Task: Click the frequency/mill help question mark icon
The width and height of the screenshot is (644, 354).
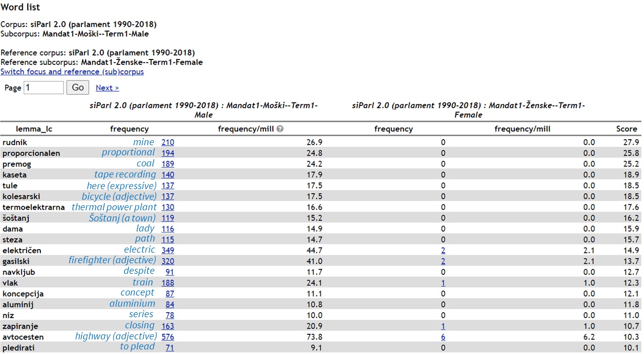Action: pos(280,129)
